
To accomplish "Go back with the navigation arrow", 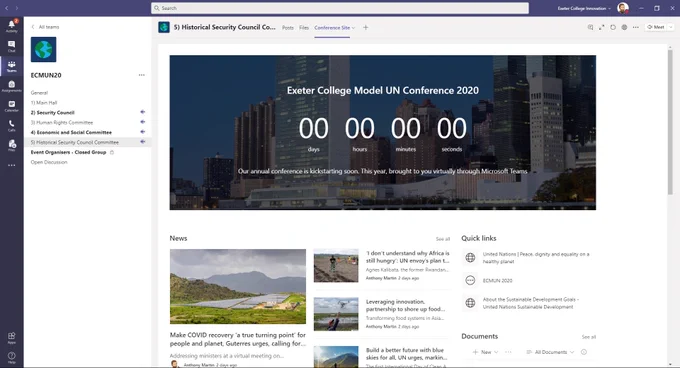I will click(x=7, y=8).
